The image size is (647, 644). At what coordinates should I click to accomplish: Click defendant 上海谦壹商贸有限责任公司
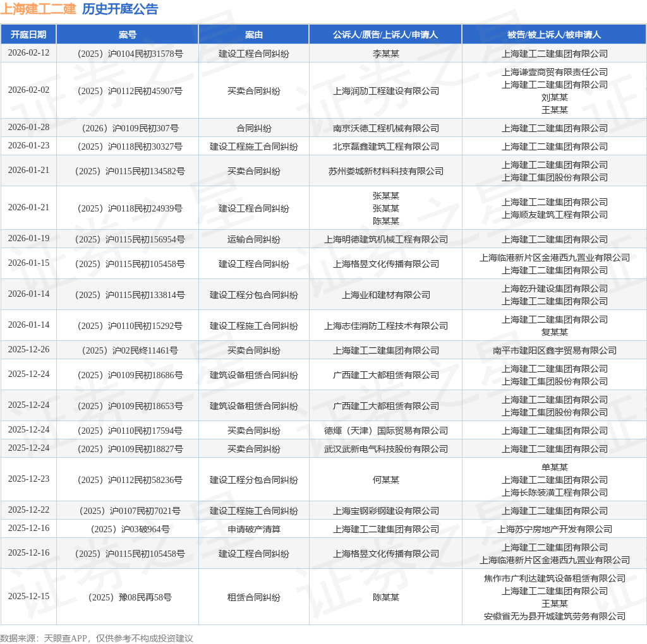555,72
